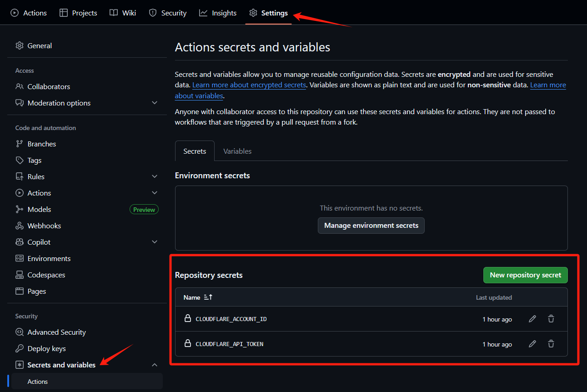
Task: Click the Webhooks icon in sidebar
Action: pyautogui.click(x=20, y=226)
